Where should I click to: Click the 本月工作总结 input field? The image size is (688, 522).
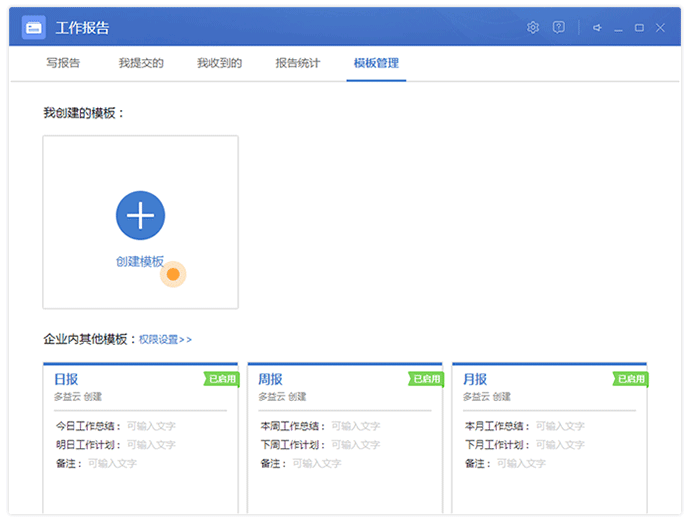[560, 426]
